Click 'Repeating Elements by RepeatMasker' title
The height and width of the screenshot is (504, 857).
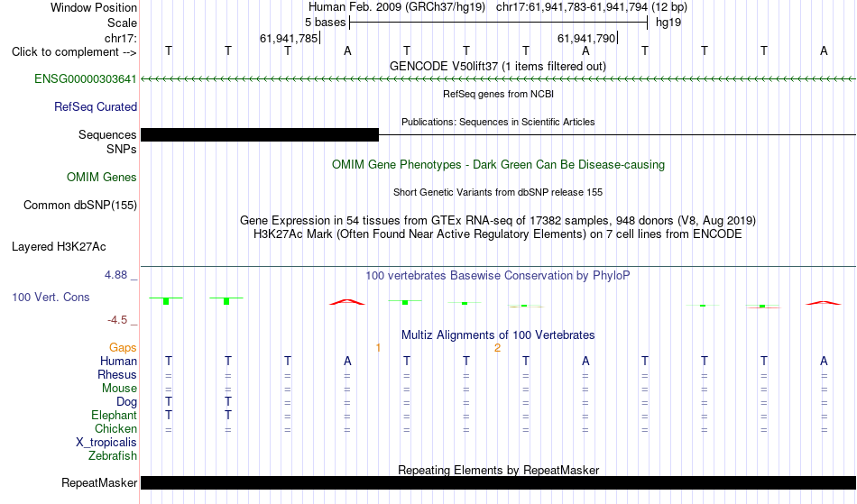498,470
